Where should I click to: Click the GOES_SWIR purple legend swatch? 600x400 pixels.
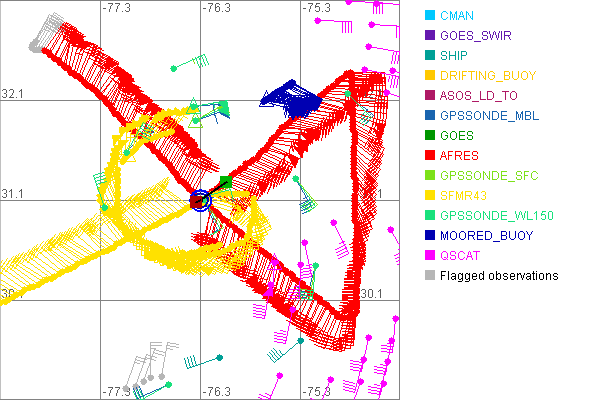(430, 36)
